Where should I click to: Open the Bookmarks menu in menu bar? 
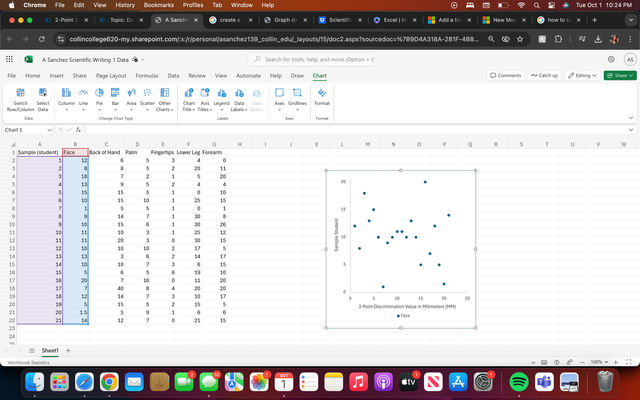[x=159, y=5]
